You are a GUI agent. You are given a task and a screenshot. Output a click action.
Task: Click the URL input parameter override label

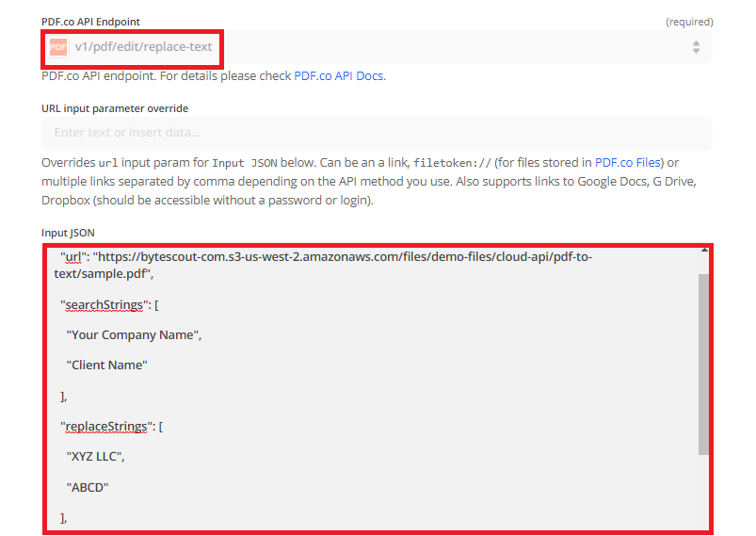115,108
